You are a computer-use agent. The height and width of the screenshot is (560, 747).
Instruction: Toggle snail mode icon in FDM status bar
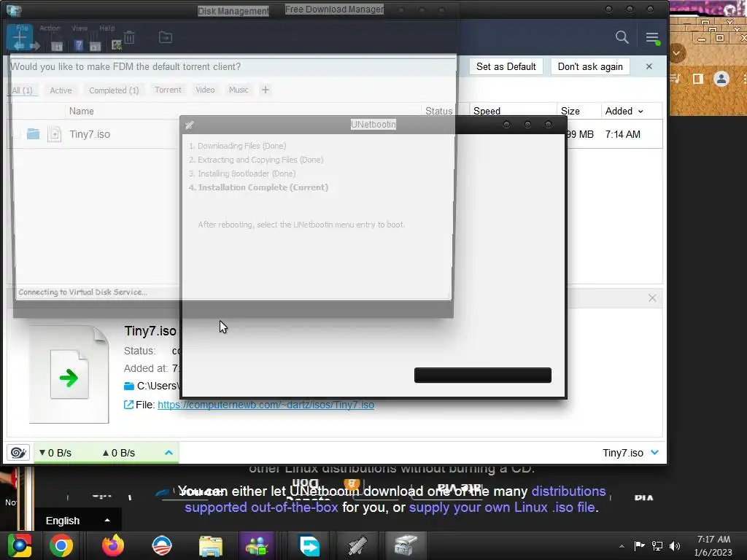(18, 452)
